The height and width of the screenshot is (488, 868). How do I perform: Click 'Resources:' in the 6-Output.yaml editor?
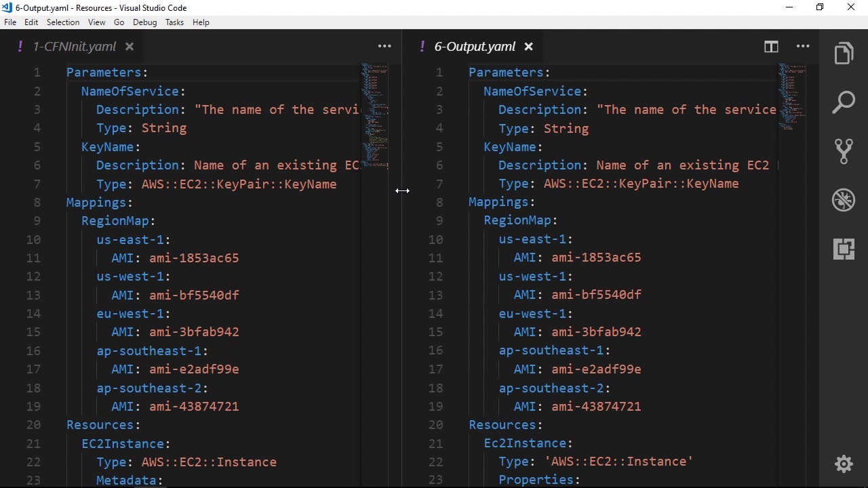click(x=506, y=424)
